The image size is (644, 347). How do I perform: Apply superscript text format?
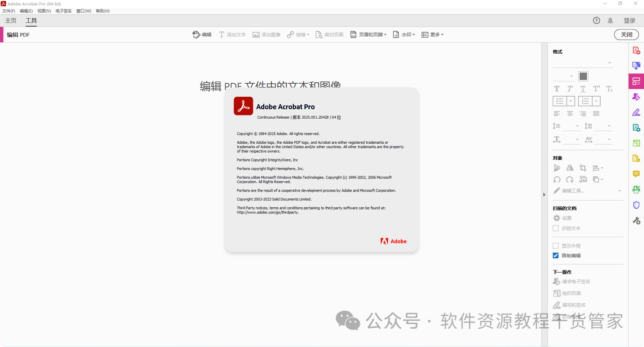tap(596, 89)
